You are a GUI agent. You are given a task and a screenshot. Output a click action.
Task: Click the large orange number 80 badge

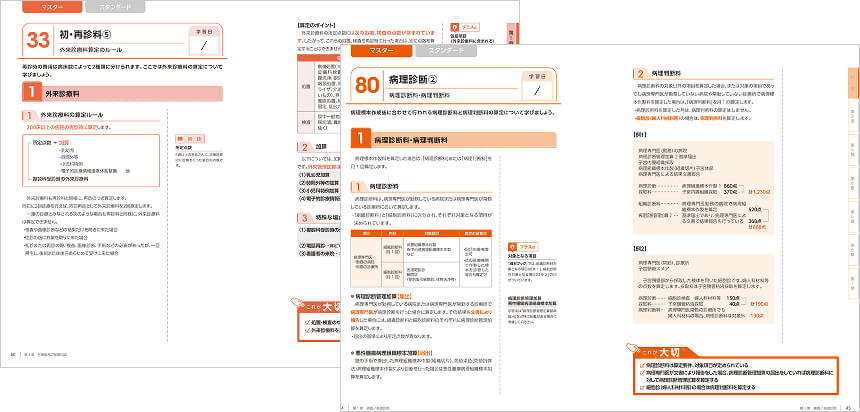[x=367, y=85]
